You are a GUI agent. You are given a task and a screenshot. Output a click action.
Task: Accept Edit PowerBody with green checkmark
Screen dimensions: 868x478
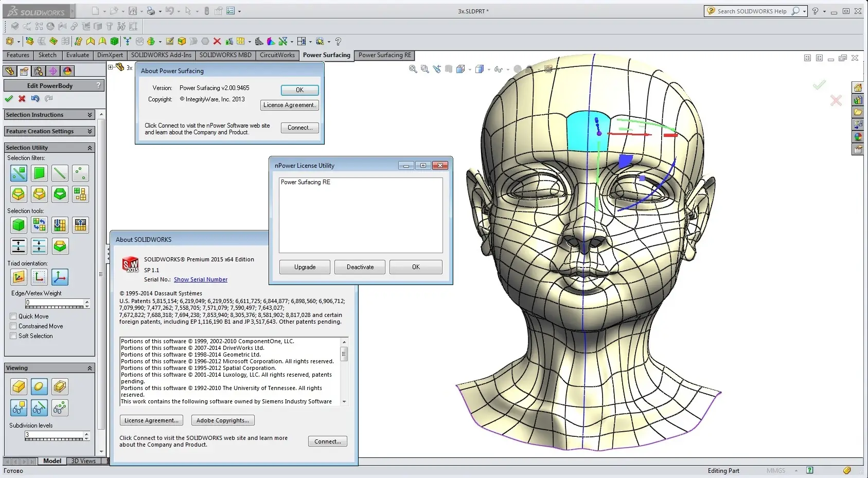point(9,98)
